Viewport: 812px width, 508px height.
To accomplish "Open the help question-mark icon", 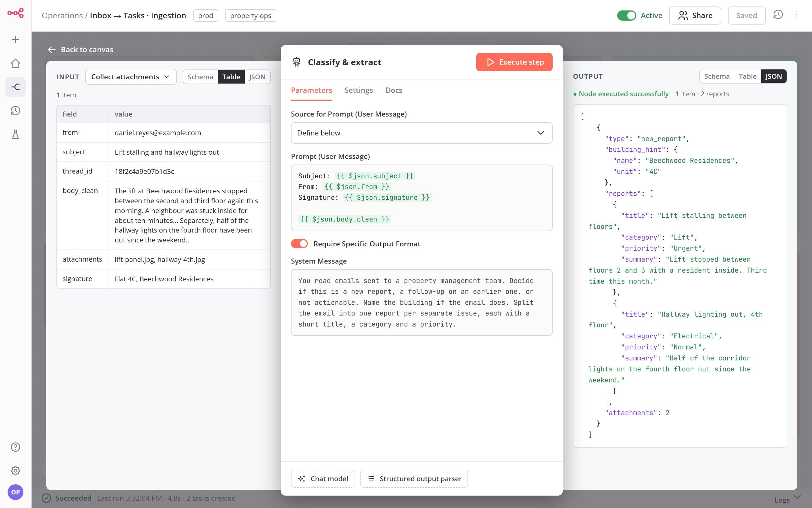I will point(16,447).
